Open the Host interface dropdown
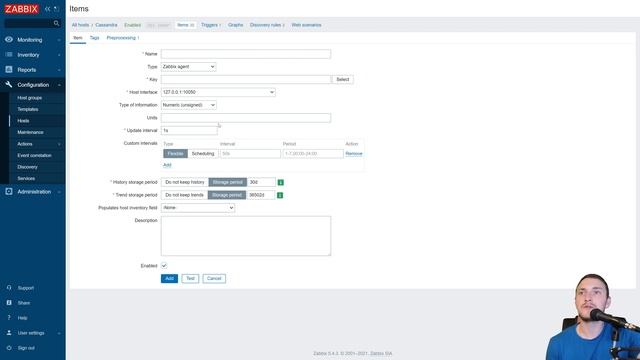The width and height of the screenshot is (640, 360). 218,92
